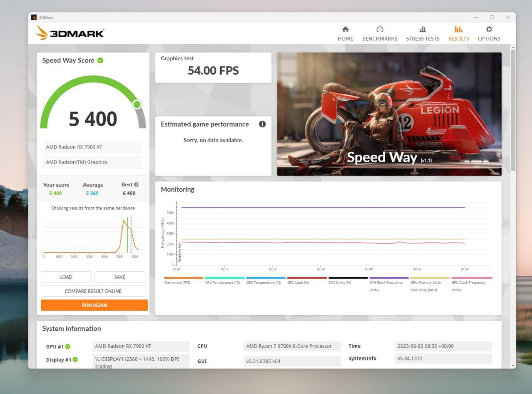Image resolution: width=532 pixels, height=394 pixels.
Task: Click the 3DMark logo
Action: click(69, 33)
